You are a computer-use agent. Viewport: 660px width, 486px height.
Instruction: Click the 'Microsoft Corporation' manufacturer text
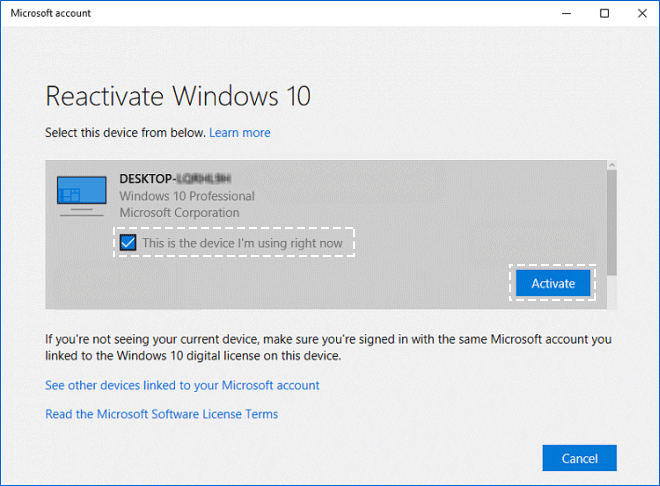(x=179, y=212)
